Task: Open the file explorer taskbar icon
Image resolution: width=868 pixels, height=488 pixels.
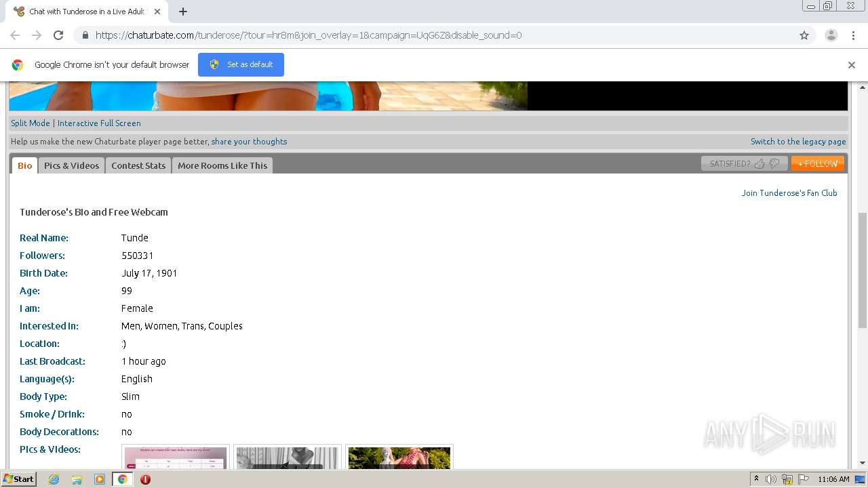Action: click(77, 479)
